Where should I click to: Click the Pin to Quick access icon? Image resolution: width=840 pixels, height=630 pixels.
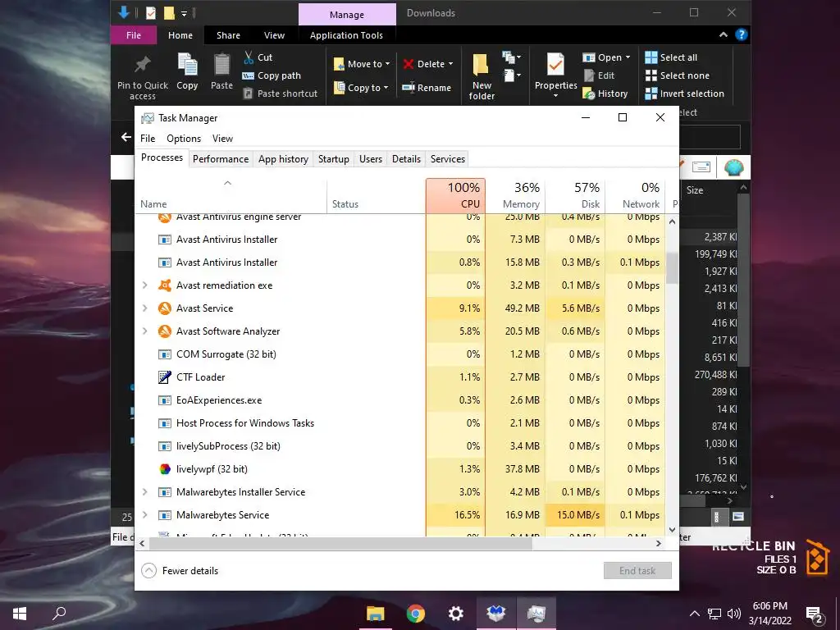[142, 66]
